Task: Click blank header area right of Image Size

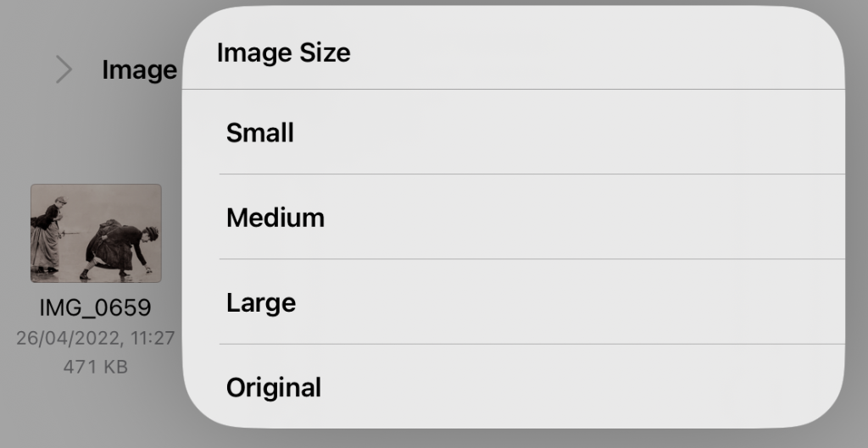Action: pyautogui.click(x=636, y=53)
